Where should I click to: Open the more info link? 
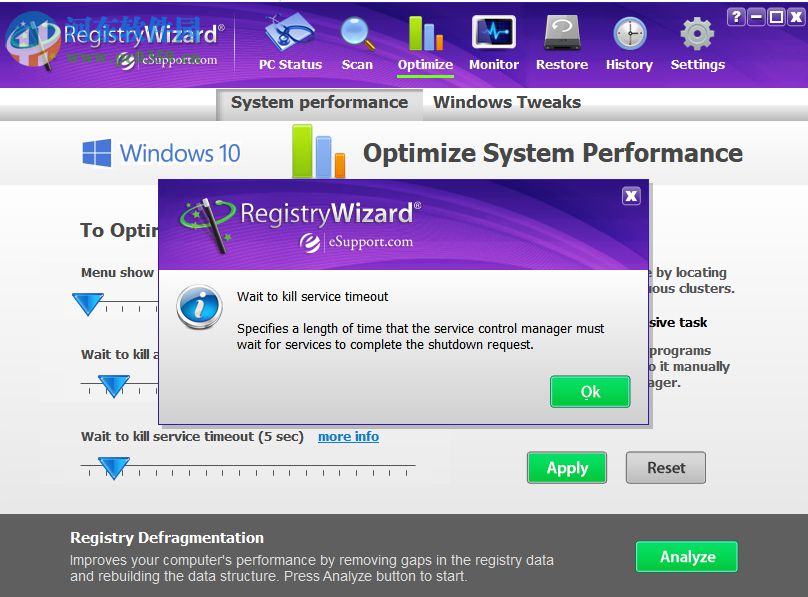pyautogui.click(x=347, y=436)
